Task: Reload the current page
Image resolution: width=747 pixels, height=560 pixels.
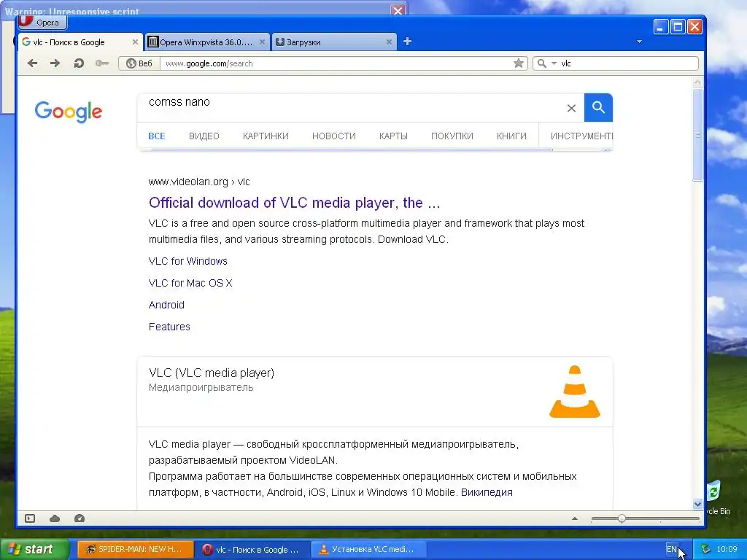Action: click(79, 63)
